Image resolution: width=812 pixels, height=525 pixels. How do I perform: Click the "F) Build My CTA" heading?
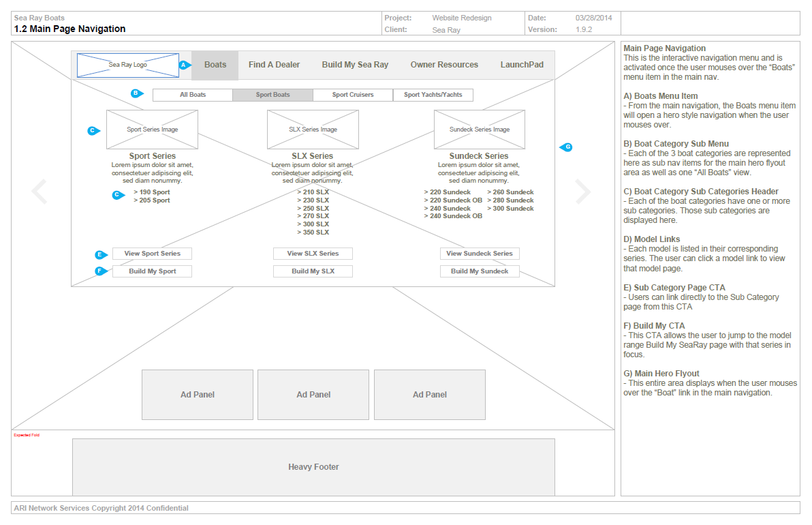pos(654,325)
